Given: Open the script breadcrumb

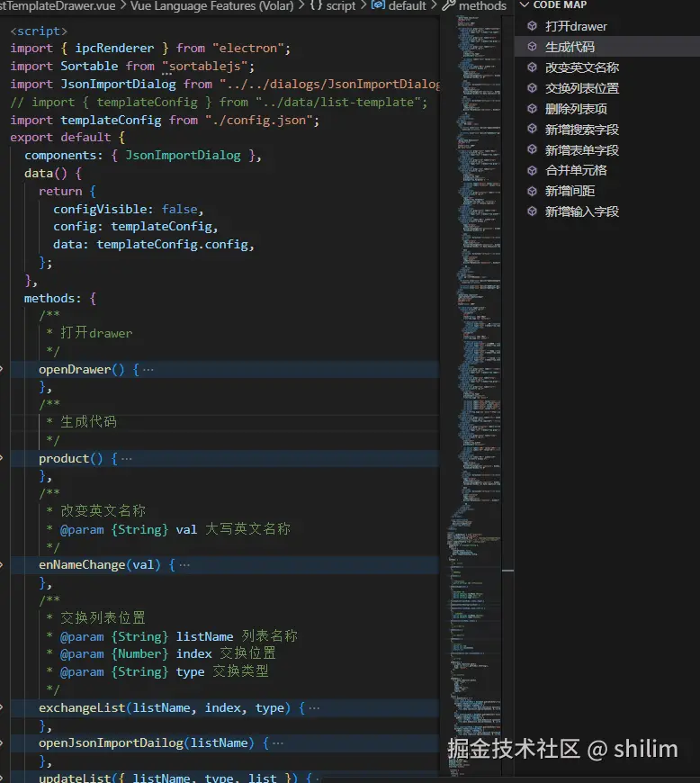Looking at the screenshot, I should 340,6.
